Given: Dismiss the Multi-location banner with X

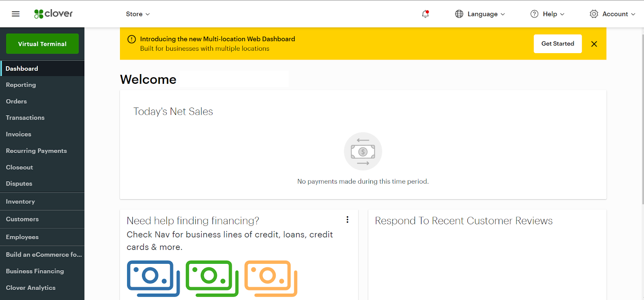Looking at the screenshot, I should [594, 44].
